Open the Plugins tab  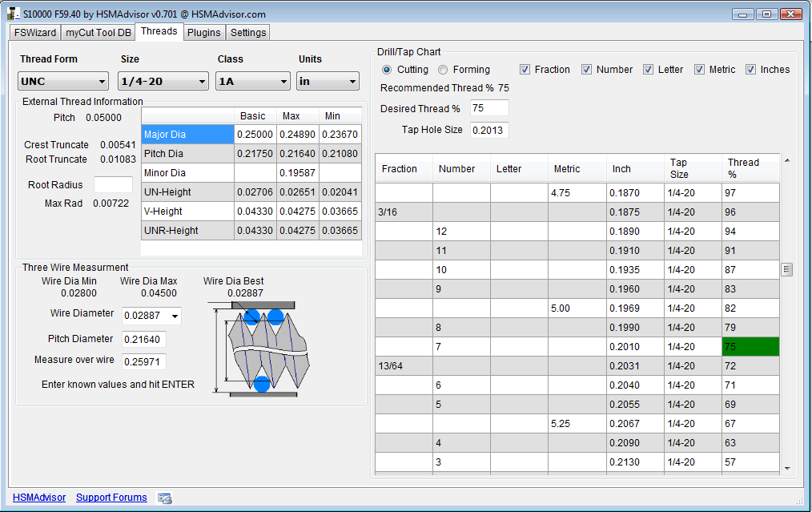204,33
